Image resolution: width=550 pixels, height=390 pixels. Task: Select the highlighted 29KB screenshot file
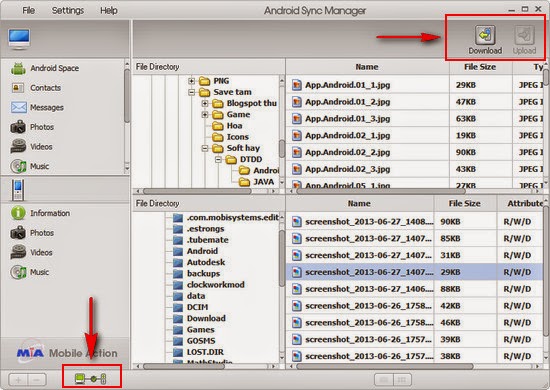point(415,272)
